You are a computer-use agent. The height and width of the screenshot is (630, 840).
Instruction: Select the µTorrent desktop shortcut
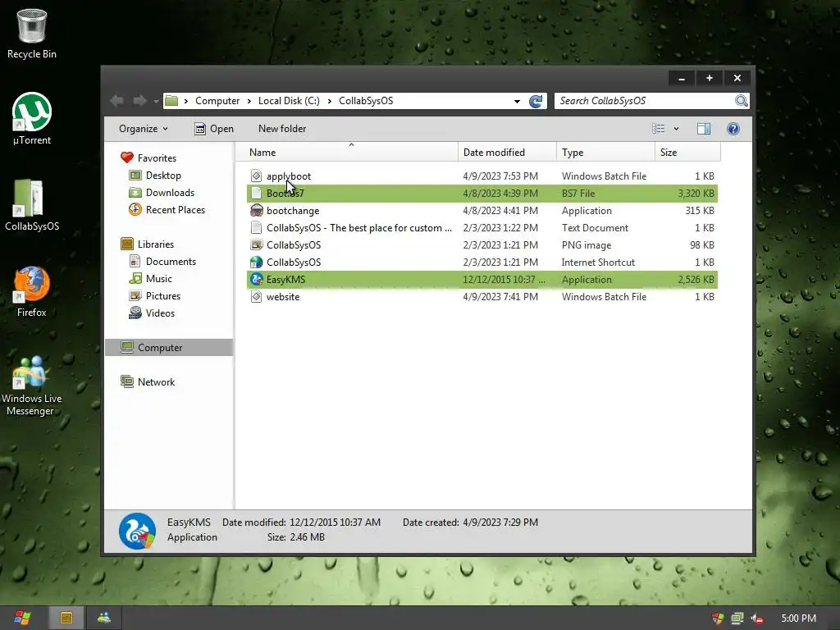click(x=32, y=118)
